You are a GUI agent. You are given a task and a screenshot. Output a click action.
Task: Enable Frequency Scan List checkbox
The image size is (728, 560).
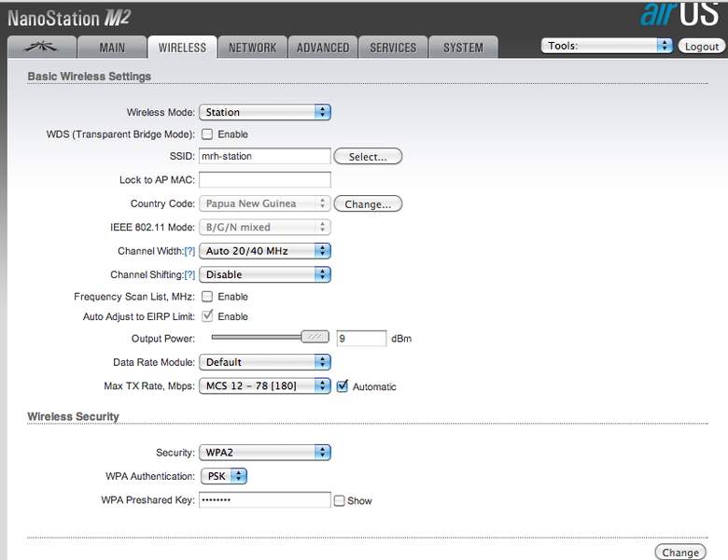207,297
